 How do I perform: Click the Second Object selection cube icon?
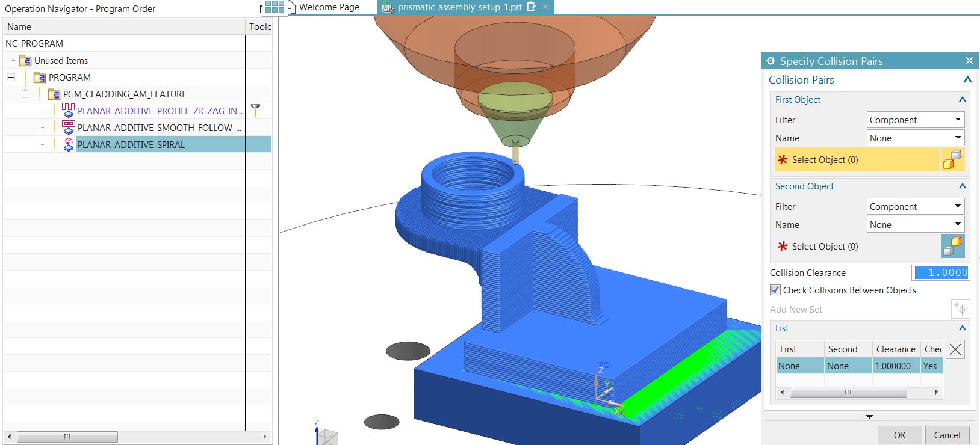tap(952, 246)
